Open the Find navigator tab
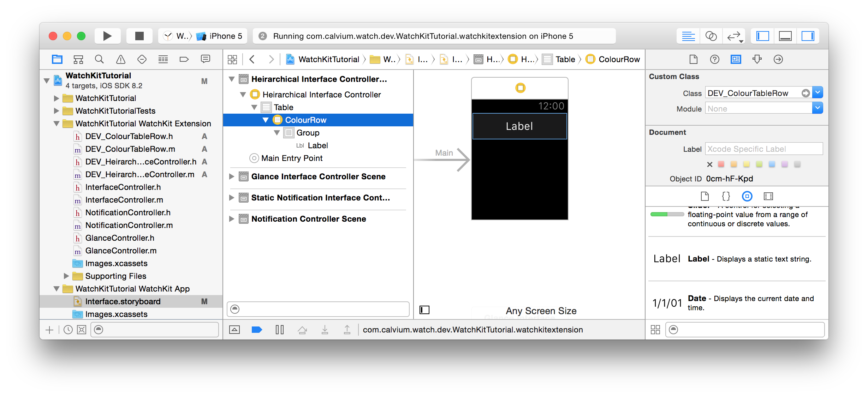This screenshot has width=868, height=396. 99,59
